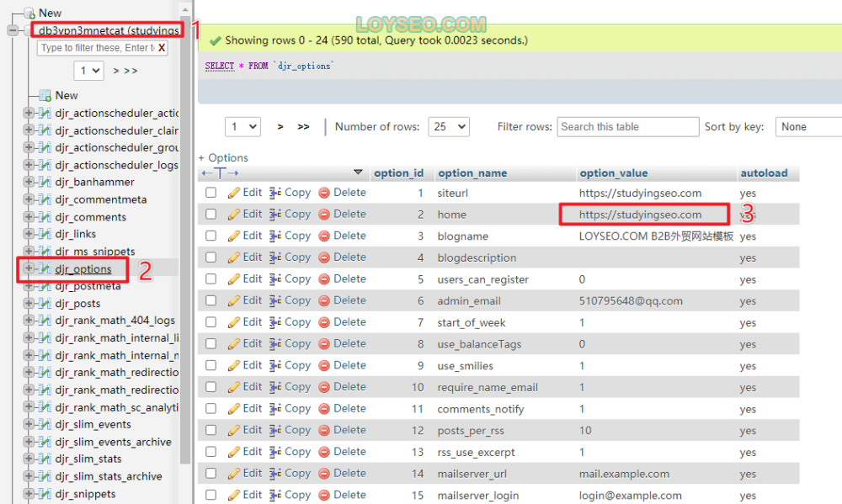842x504 pixels.
Task: Click the Copy icon in require_name_email row
Action: coord(275,387)
